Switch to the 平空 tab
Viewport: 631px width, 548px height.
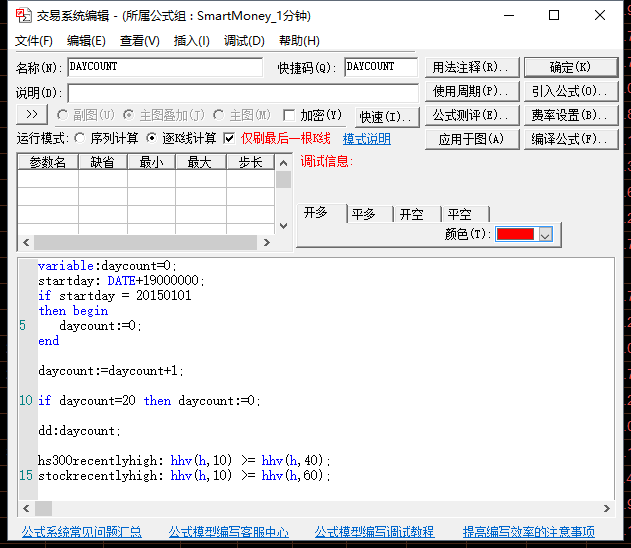(x=466, y=214)
